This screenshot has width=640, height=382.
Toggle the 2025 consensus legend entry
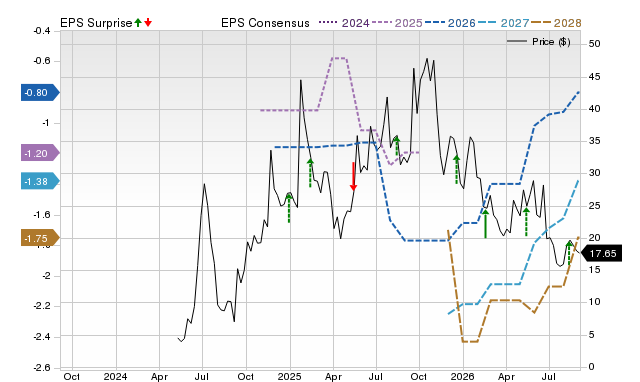click(397, 23)
